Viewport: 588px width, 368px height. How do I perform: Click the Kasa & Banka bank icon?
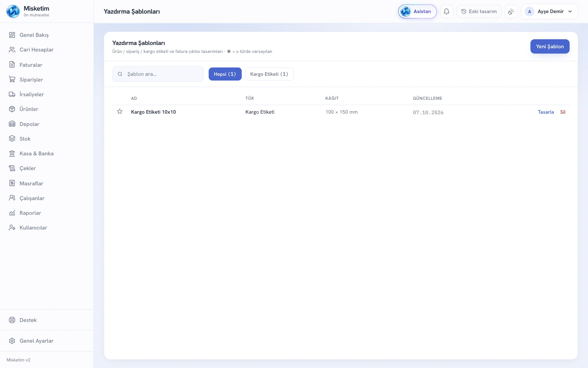point(12,153)
